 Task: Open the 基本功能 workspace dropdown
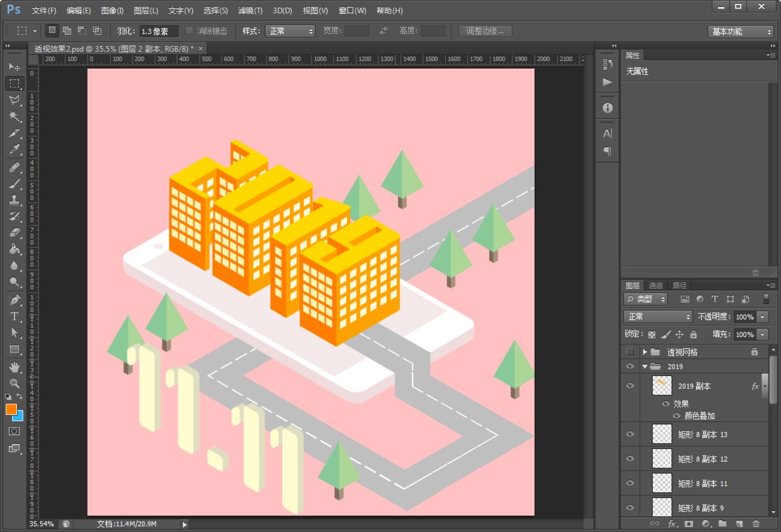pyautogui.click(x=740, y=31)
